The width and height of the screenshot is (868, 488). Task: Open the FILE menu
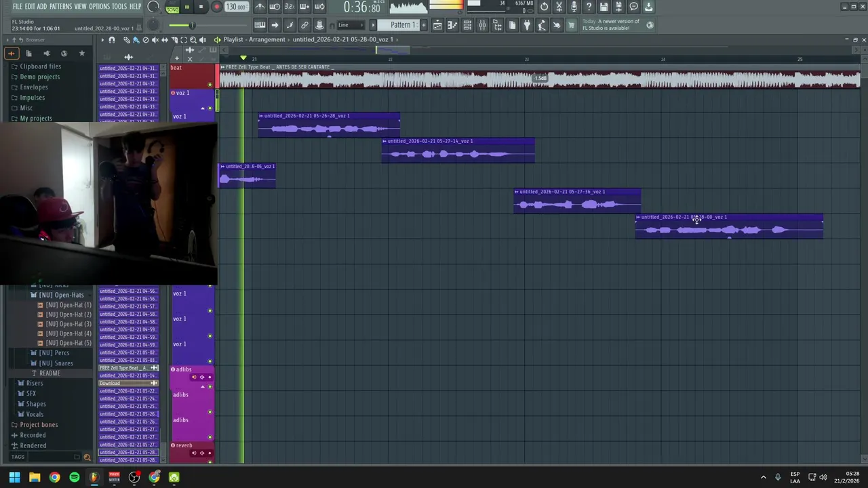[18, 7]
